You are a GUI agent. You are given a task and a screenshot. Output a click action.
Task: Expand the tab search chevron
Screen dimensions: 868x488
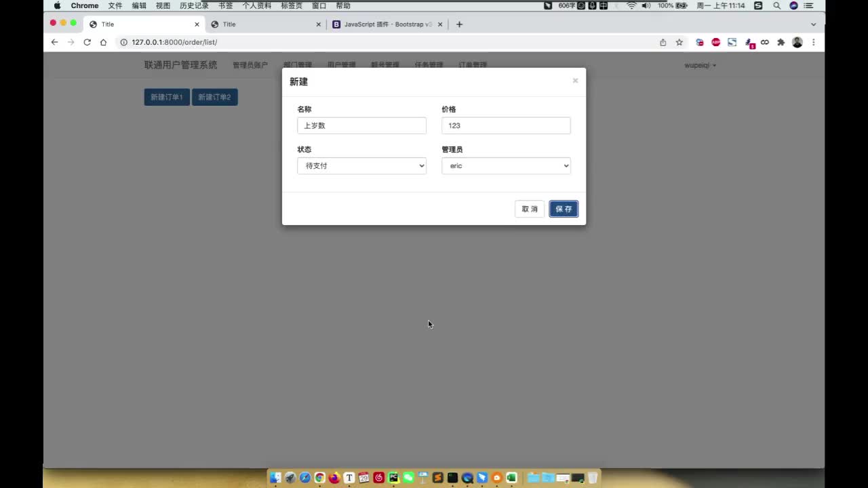(x=813, y=24)
